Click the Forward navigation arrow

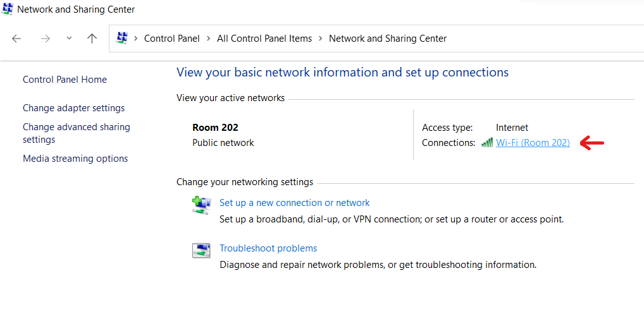[45, 39]
